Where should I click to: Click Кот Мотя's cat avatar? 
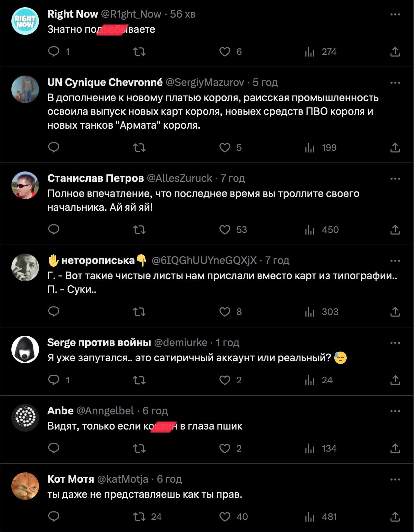point(25,486)
